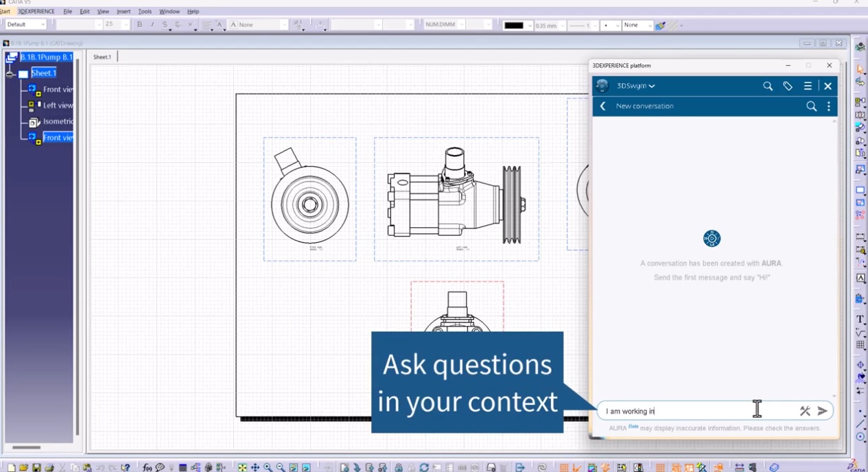Open the conversation three-dot options menu
The width and height of the screenshot is (868, 472).
pos(829,106)
